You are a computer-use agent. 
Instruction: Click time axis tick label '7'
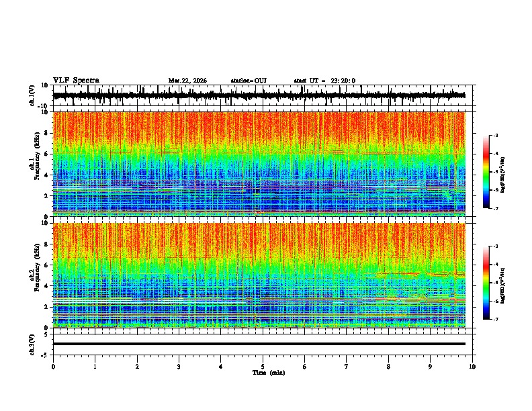347,367
